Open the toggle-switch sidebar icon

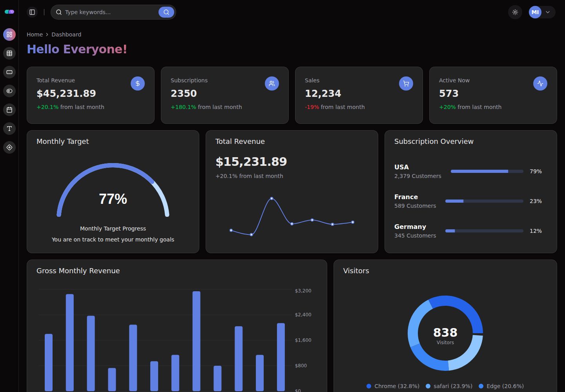click(9, 91)
